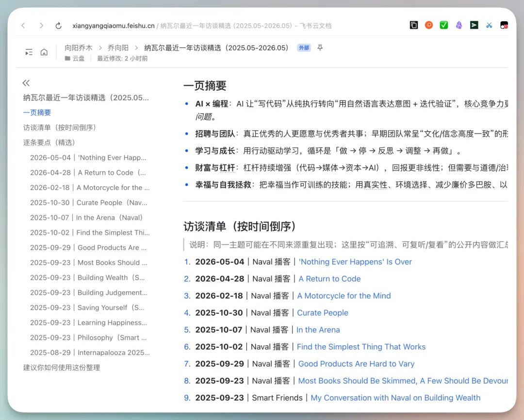Viewport: 524px width, 420px height.
Task: Select outline entry 2025-10-07 In the Arena
Action: (86, 218)
